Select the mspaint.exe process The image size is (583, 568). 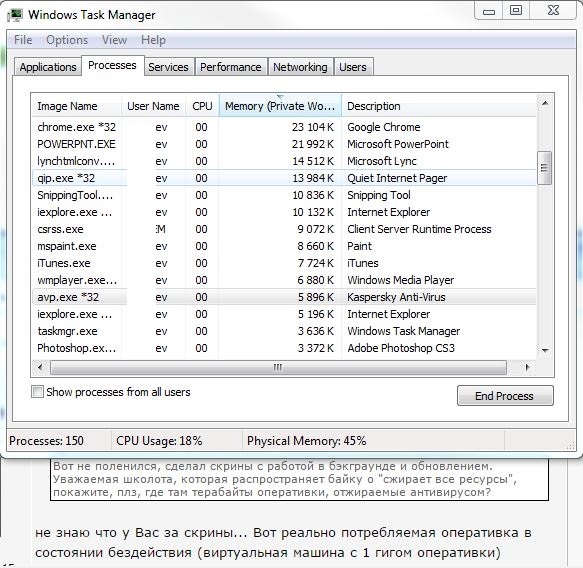[284, 246]
